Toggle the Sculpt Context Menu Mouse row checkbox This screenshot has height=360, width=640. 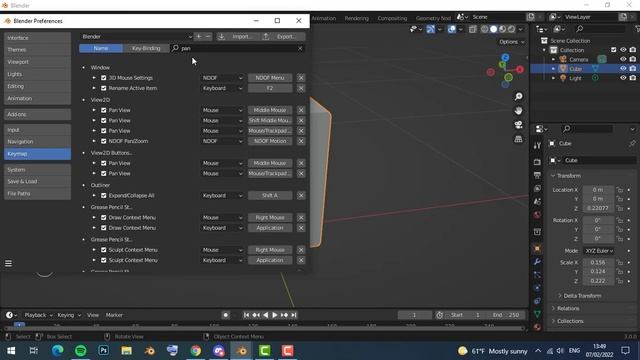tap(104, 250)
